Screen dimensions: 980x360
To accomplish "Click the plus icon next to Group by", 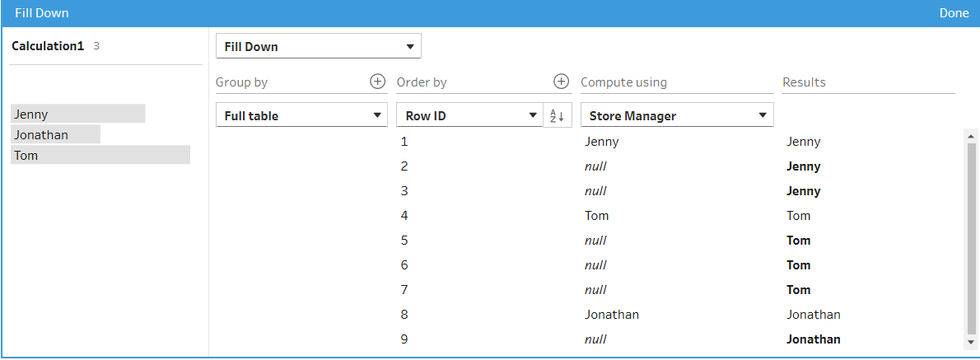I will [x=377, y=82].
